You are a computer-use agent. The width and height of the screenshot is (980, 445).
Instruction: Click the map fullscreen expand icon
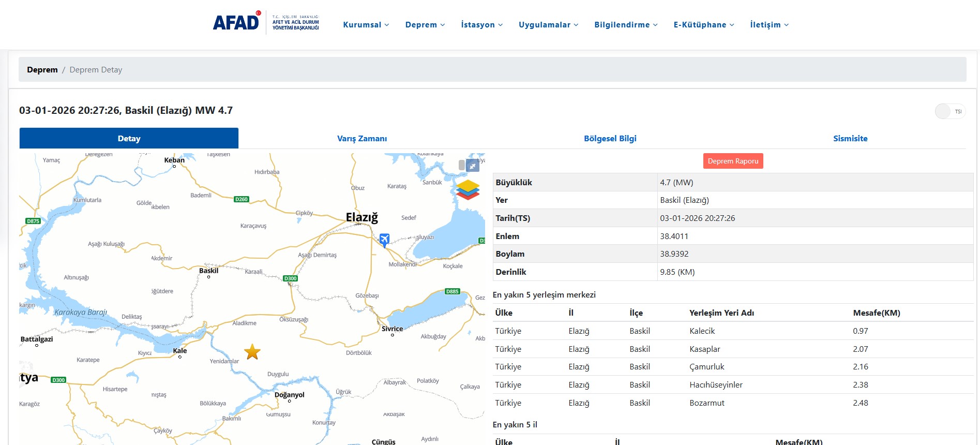[473, 166]
